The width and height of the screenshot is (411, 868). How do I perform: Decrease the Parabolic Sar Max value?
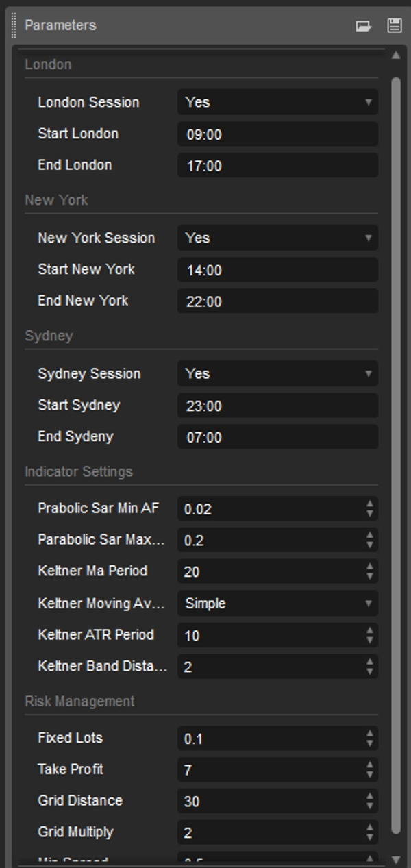point(370,545)
